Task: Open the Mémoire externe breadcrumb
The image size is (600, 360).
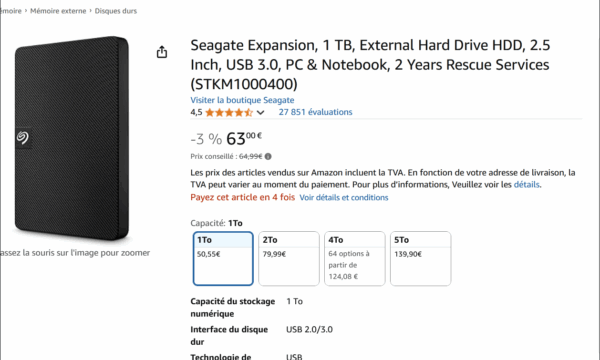Action: (x=58, y=11)
